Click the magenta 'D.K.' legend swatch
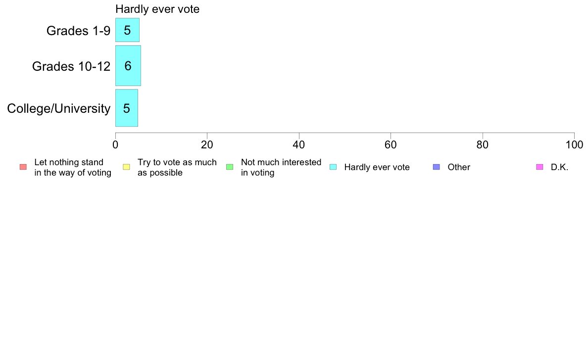The image size is (588, 364). pyautogui.click(x=539, y=167)
